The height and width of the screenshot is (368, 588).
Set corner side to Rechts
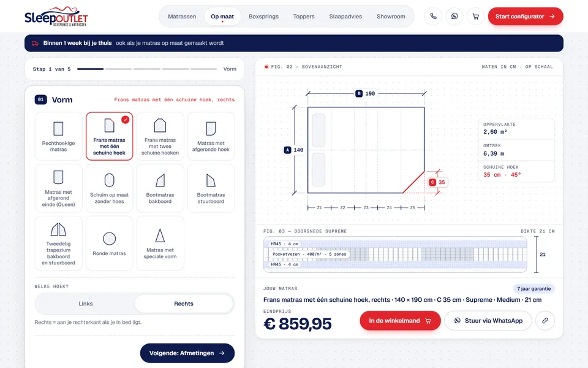(x=184, y=304)
